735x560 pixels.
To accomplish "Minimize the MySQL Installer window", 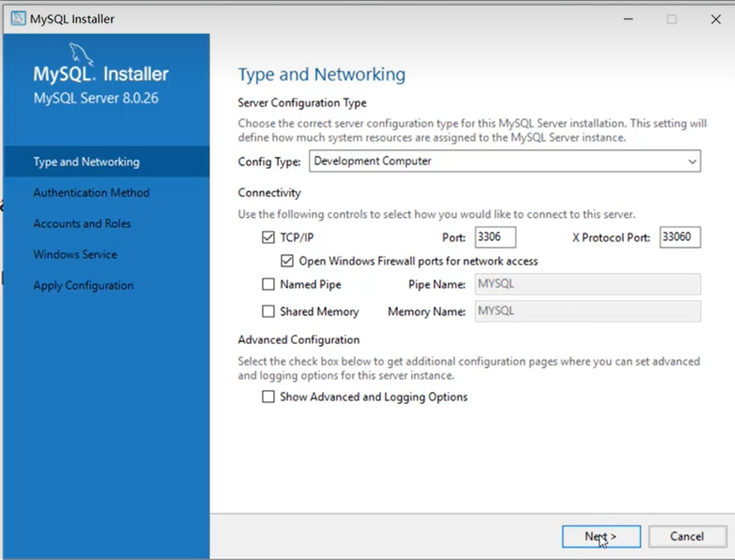I will point(628,19).
